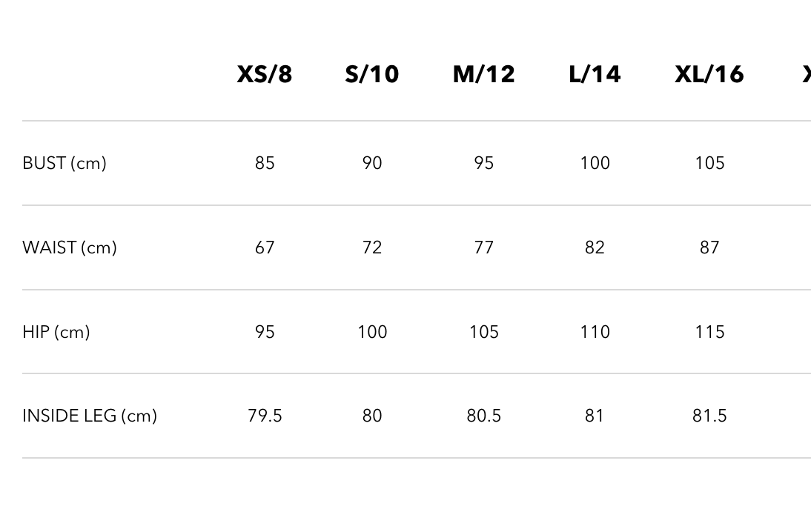This screenshot has width=811, height=532.
Task: Select the L/14 size column header
Action: coord(595,74)
